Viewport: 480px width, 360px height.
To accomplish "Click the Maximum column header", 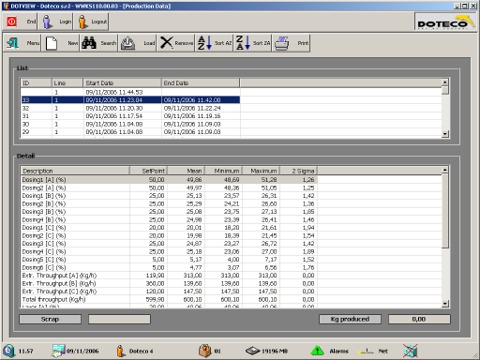I will coord(261,171).
